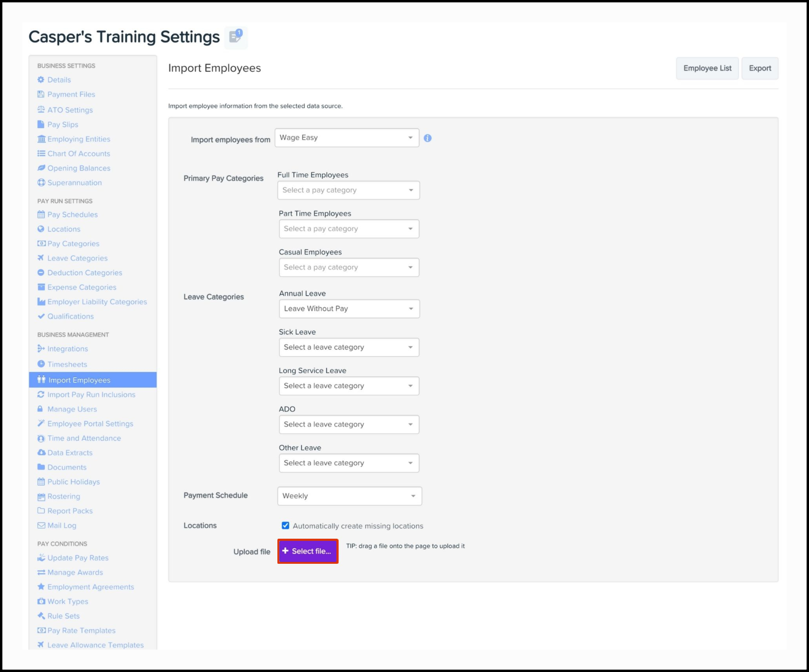This screenshot has width=809, height=672.
Task: Click the Employee List button
Action: (x=707, y=68)
